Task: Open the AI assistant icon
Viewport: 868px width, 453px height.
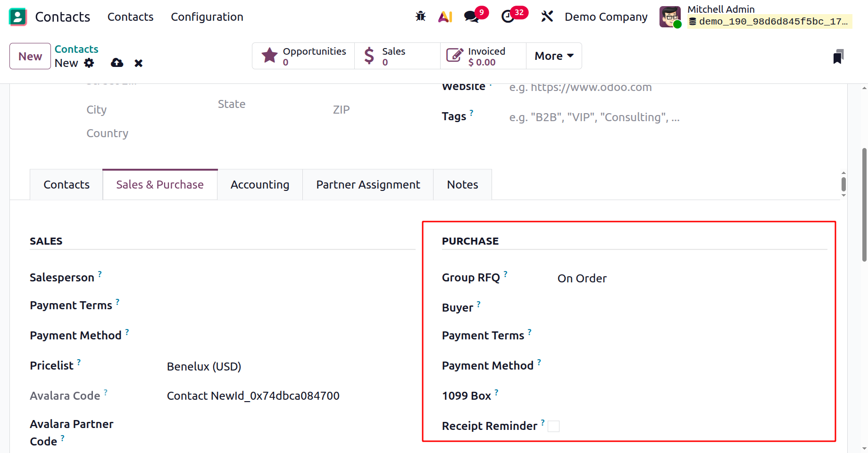Action: click(445, 17)
